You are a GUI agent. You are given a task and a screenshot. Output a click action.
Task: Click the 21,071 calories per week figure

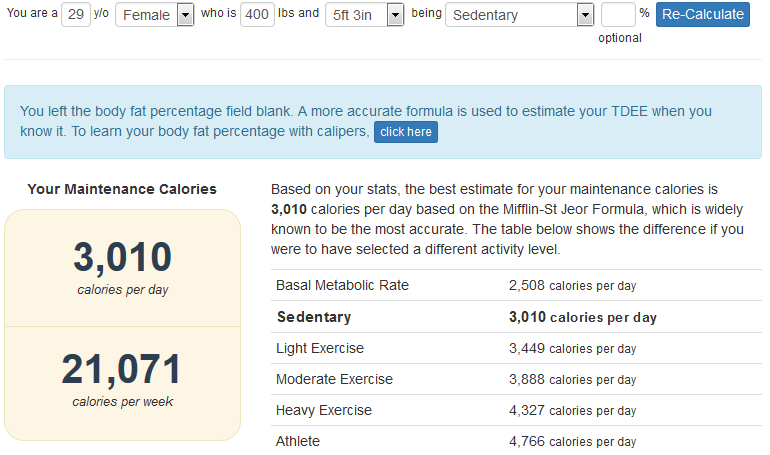point(122,369)
